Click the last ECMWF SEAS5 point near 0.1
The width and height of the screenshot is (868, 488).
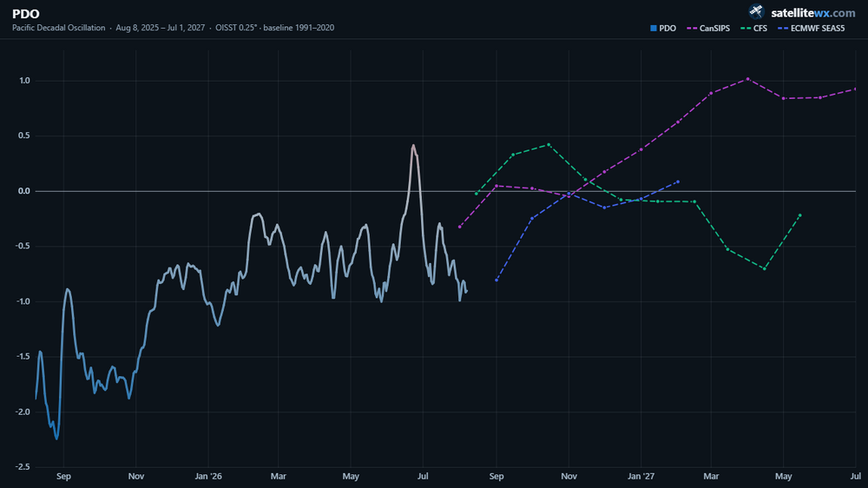(678, 181)
